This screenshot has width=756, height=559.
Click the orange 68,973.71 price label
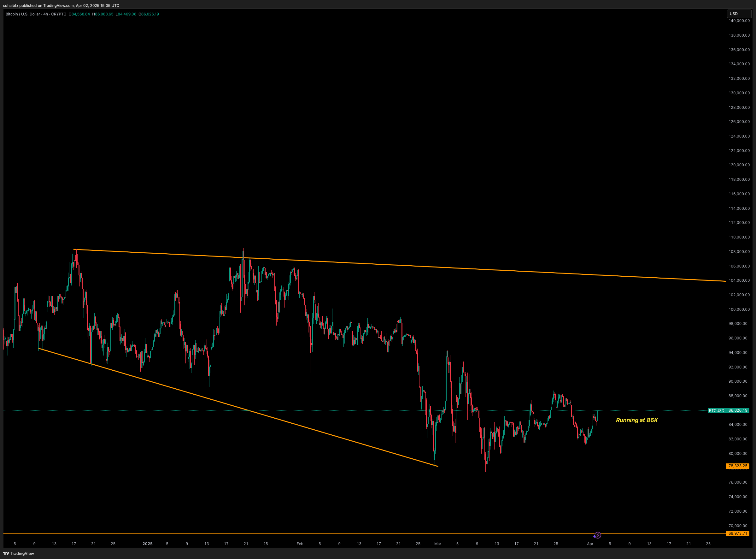(x=737, y=533)
